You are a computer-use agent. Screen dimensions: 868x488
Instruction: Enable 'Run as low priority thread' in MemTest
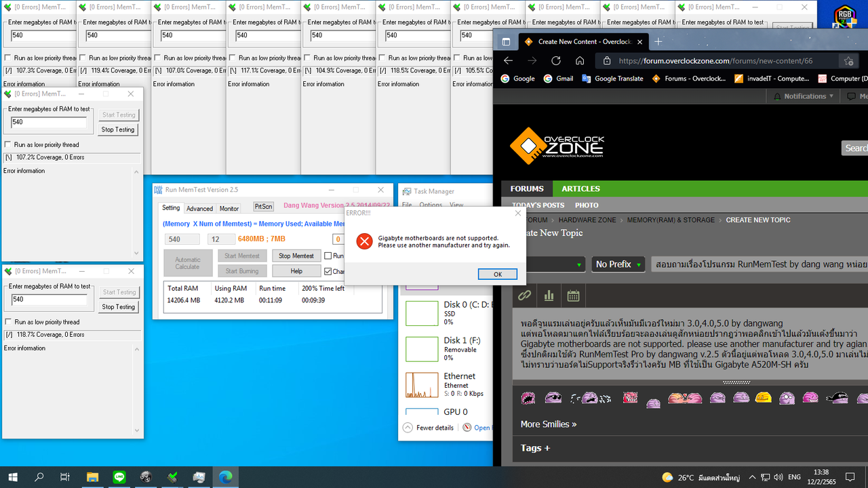point(9,144)
